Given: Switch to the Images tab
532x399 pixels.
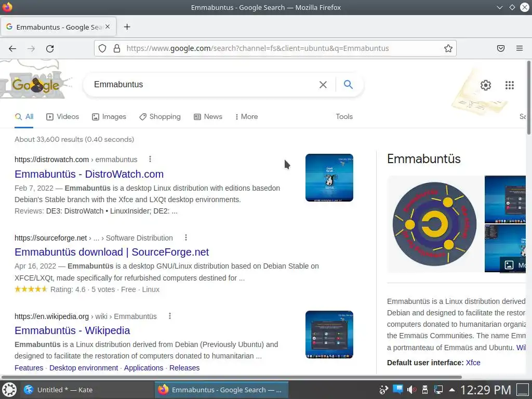Looking at the screenshot, I should coord(109,117).
